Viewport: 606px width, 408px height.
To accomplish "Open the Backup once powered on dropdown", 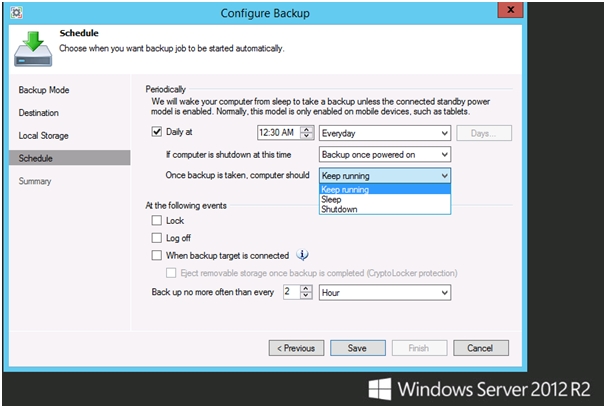I will click(385, 155).
